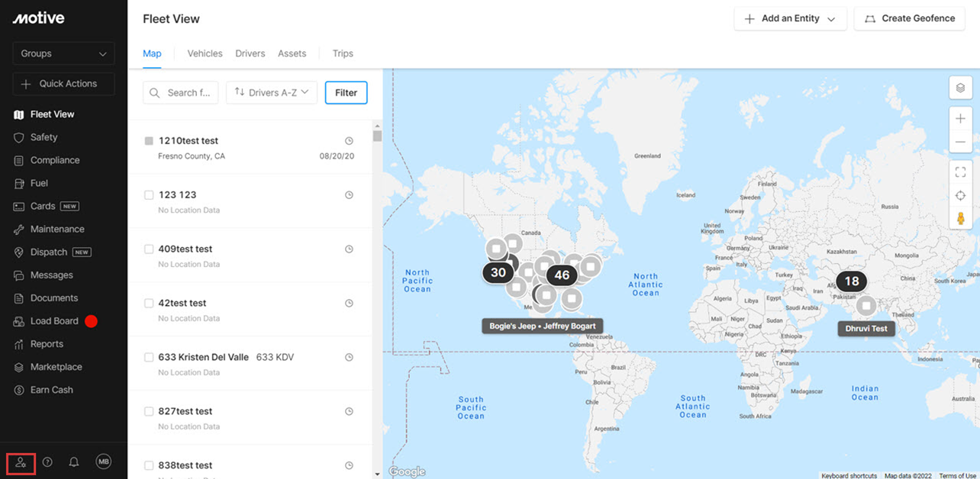Zoom out on the map
The image size is (980, 479).
(960, 142)
